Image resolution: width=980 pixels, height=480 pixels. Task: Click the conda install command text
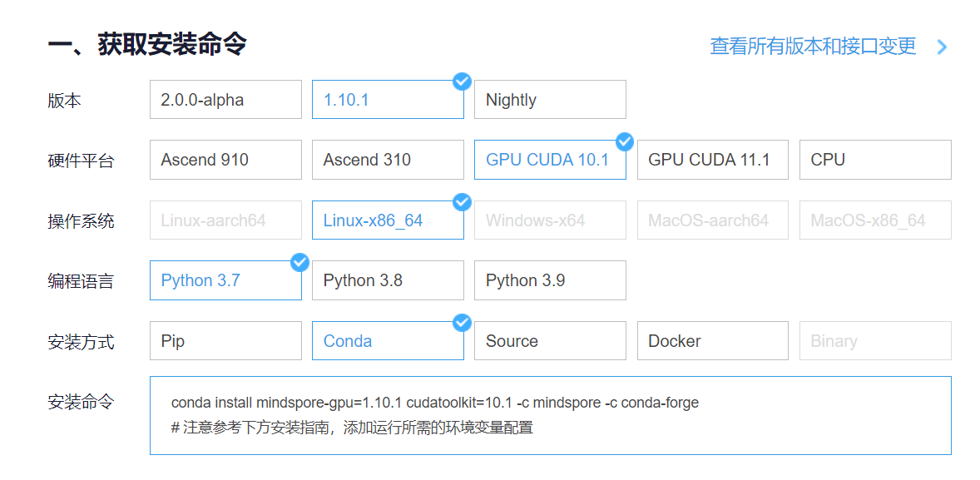tap(434, 403)
